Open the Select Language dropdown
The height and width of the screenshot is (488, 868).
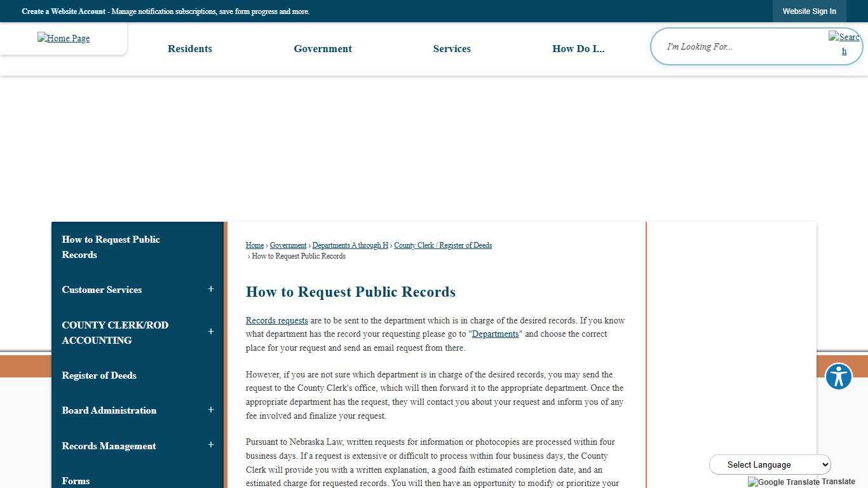(x=770, y=464)
